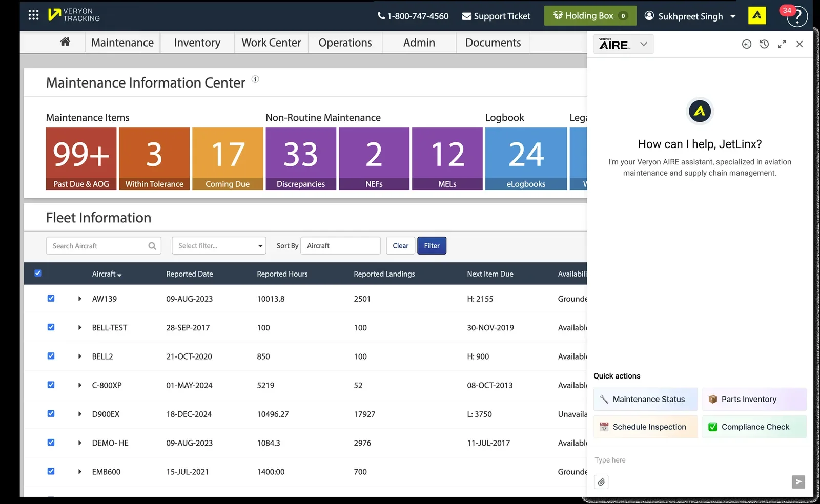Uncheck the EMB600 row checkbox
Image resolution: width=820 pixels, height=504 pixels.
tap(51, 471)
